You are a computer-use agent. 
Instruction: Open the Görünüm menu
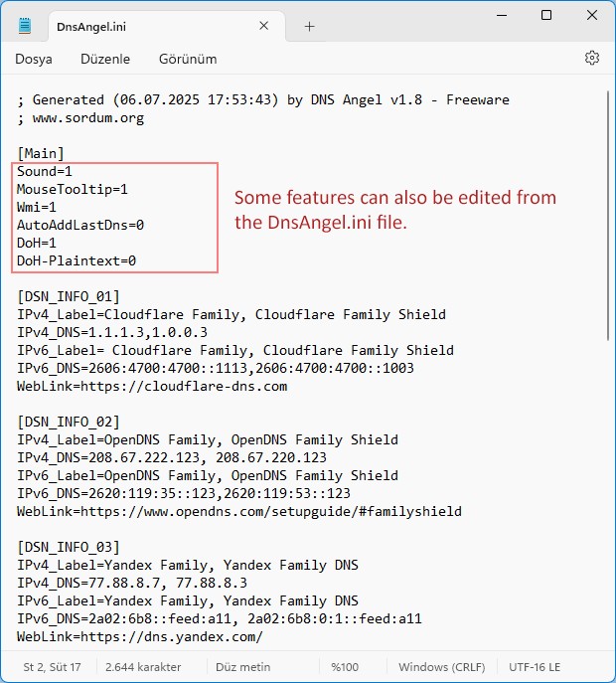pos(188,59)
